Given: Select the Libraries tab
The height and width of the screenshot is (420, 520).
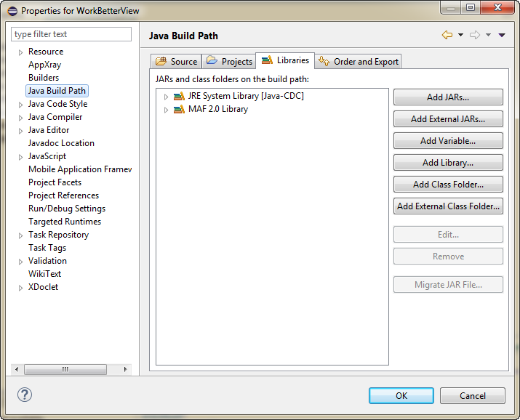Looking at the screenshot, I should click(285, 60).
